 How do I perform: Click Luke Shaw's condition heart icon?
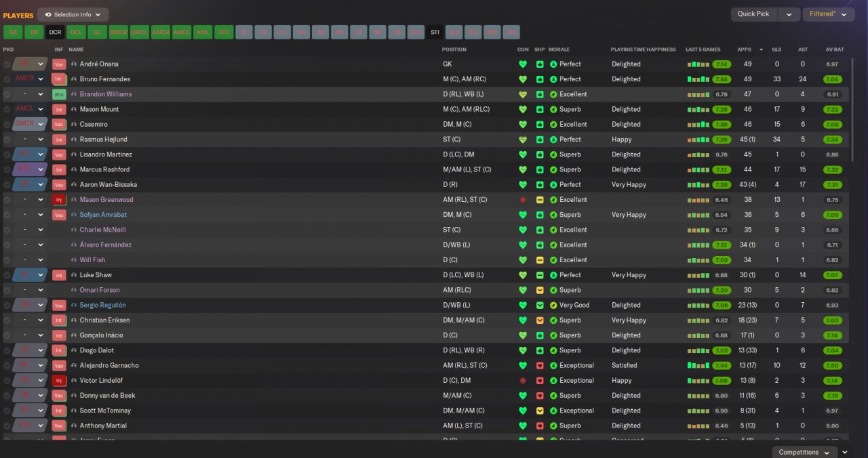pyautogui.click(x=522, y=275)
